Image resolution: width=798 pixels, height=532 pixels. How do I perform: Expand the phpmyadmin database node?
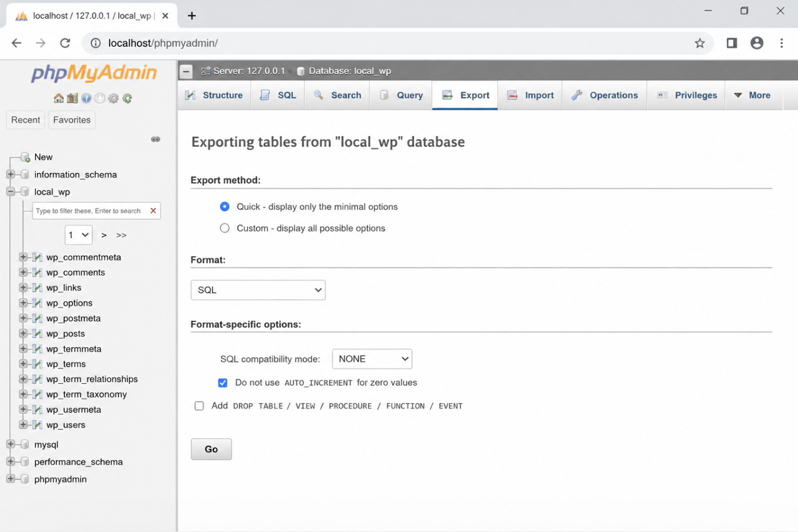click(10, 479)
